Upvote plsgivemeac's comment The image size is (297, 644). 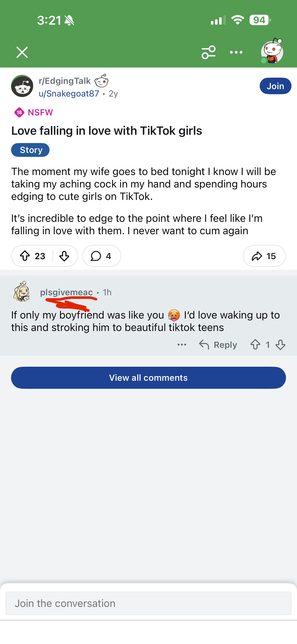[255, 345]
